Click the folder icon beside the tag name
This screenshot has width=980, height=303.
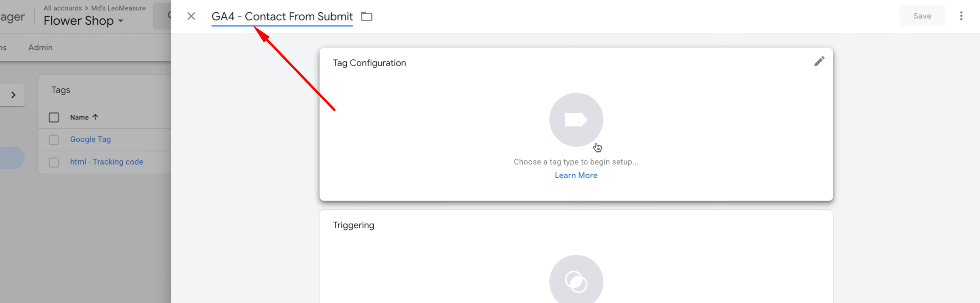(366, 16)
